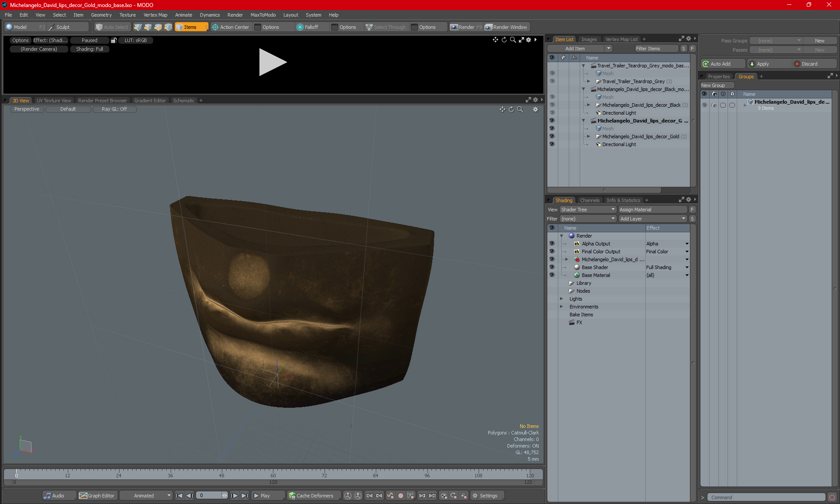The image size is (840, 504).
Task: Expand Michelangelo_David_lips_decor_Gold group item
Action: [588, 136]
